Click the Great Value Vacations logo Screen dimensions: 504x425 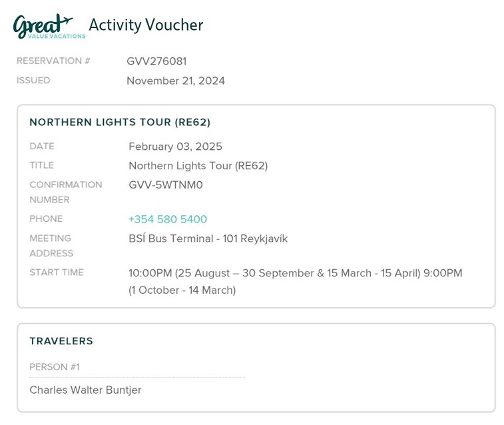tap(49, 27)
